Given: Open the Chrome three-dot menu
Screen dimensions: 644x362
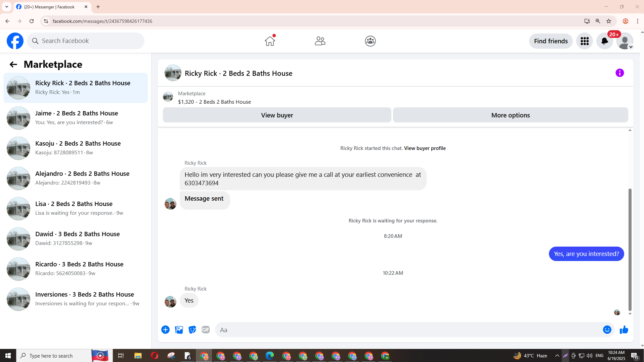Looking at the screenshot, I should point(638,21).
